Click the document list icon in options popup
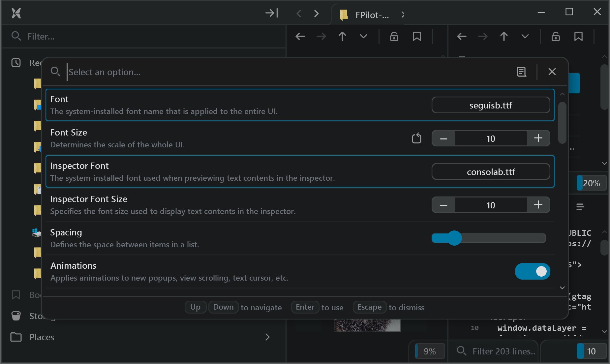This screenshot has height=364, width=610. [x=521, y=72]
